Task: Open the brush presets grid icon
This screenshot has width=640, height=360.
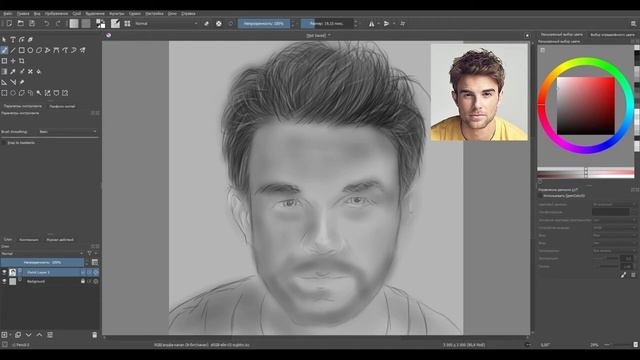Action: (x=127, y=24)
